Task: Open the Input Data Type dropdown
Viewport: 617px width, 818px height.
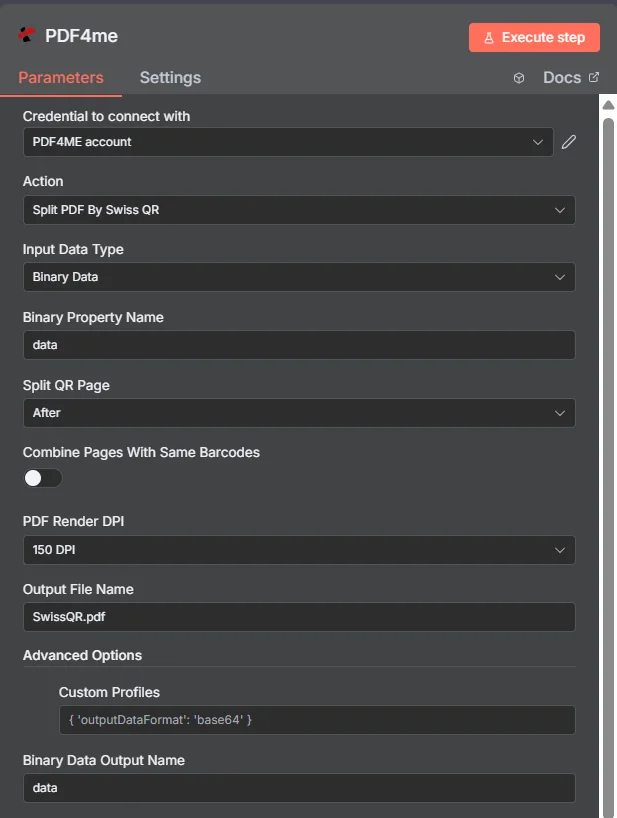Action: (299, 277)
